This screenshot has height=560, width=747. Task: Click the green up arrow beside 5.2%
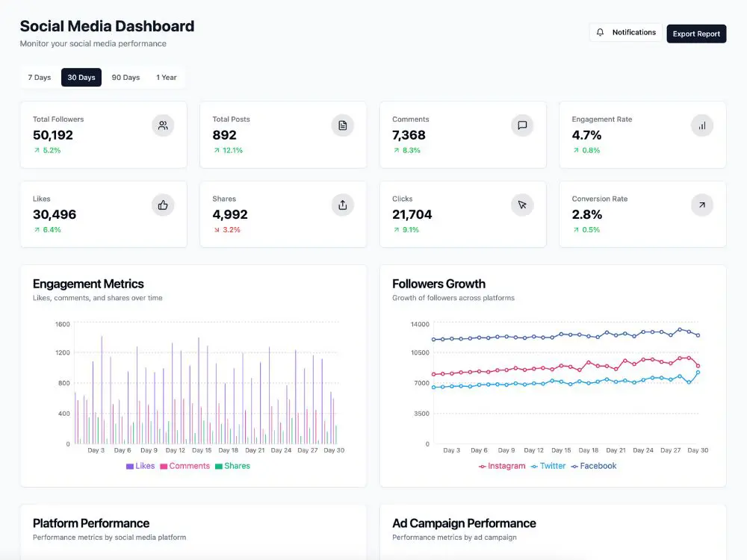pos(37,151)
